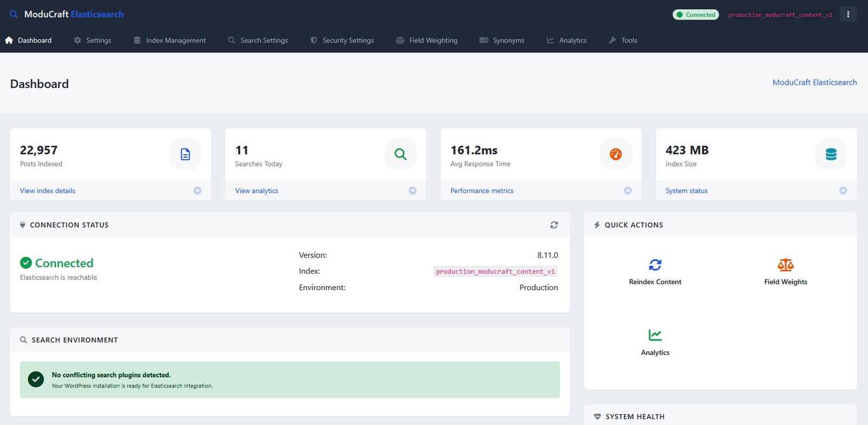Click the arrow icon beside System status
The image size is (868, 425).
pyautogui.click(x=843, y=191)
